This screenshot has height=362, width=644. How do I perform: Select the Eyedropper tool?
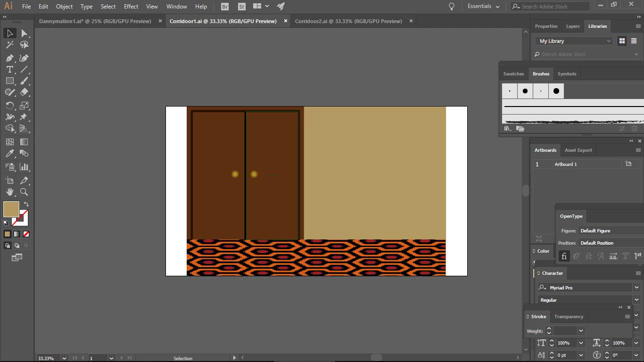(x=9, y=154)
